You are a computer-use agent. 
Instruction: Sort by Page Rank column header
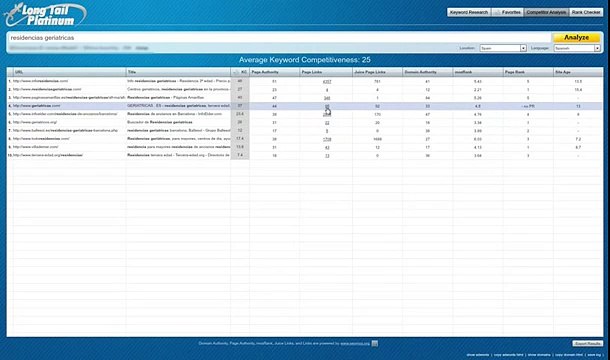coord(528,72)
